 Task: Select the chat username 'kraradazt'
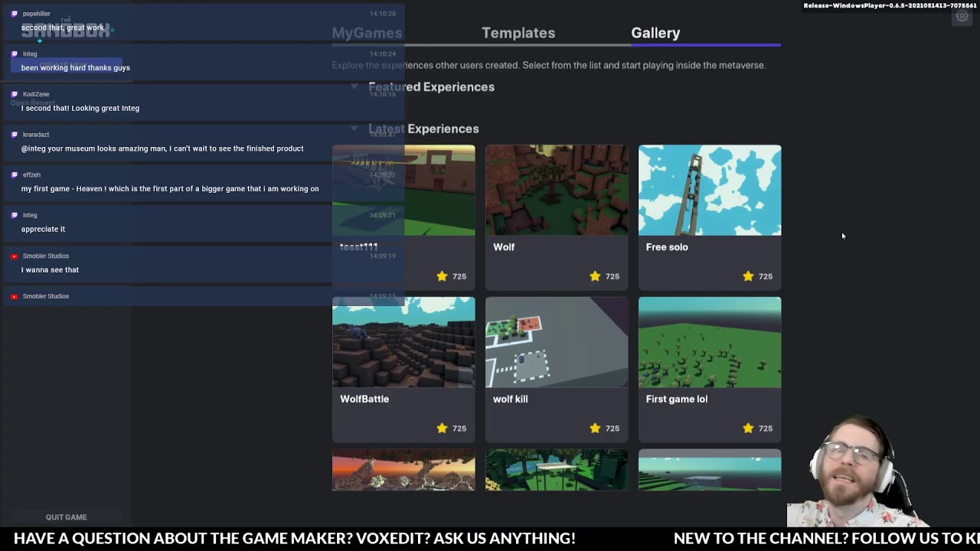click(x=36, y=135)
